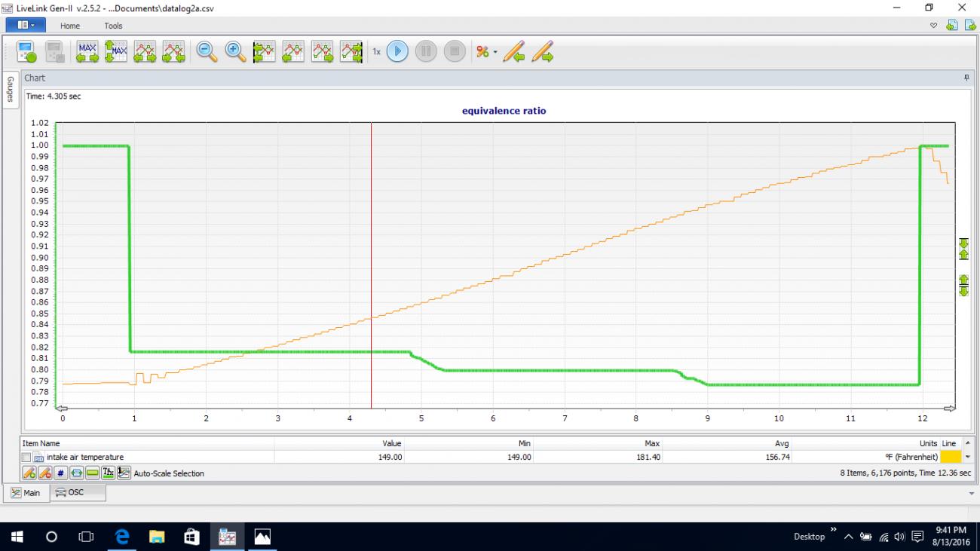Viewport: 980px width, 551px height.
Task: Toggle Auto-Scale Selection graph button
Action: [124, 473]
